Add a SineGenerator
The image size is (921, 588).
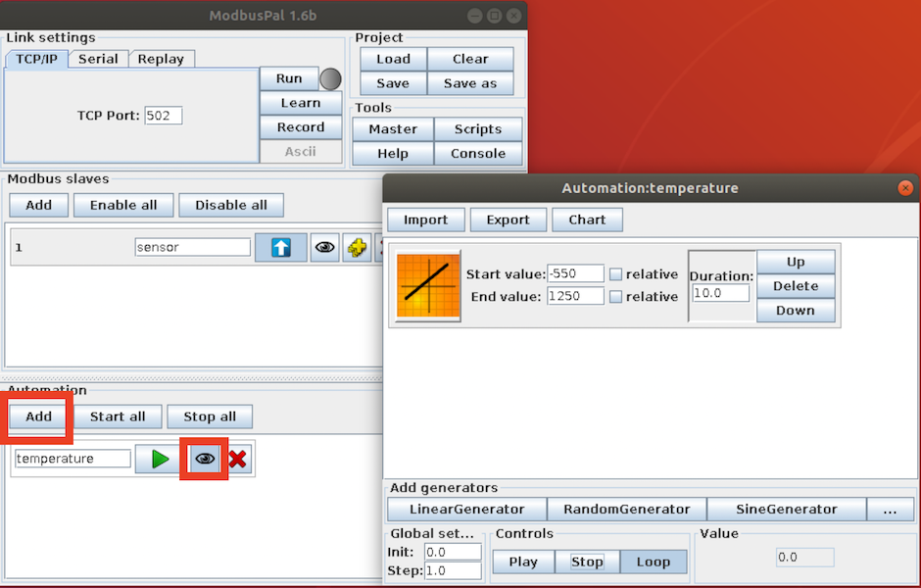[787, 510]
